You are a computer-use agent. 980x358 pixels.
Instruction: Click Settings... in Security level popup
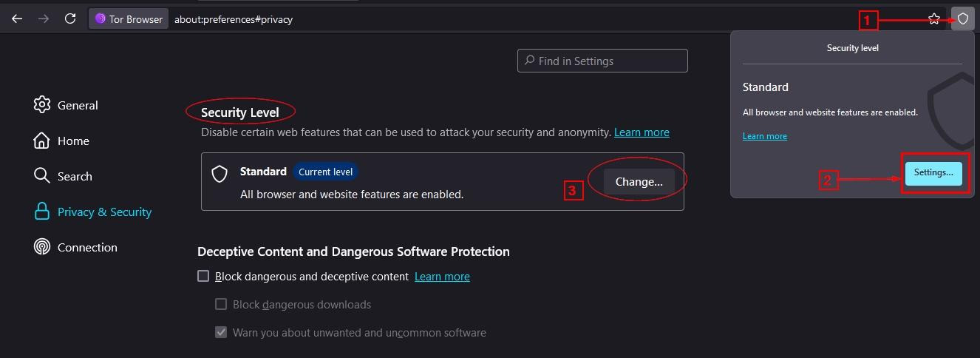933,172
